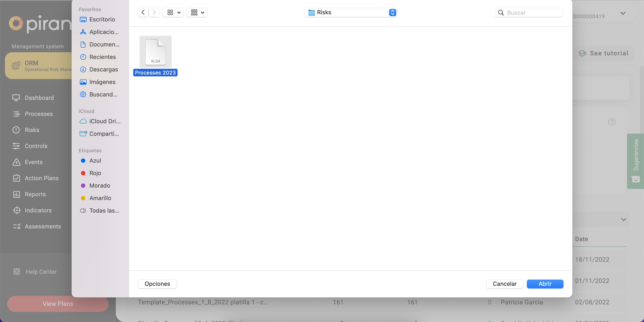
Task: Select the Imágenes sidebar folder
Action: click(x=102, y=82)
